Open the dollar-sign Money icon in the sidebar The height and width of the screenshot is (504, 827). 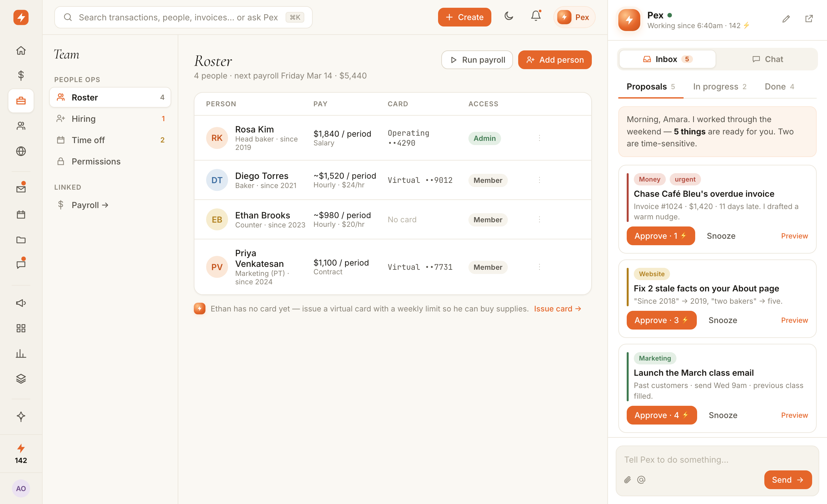[x=21, y=75]
